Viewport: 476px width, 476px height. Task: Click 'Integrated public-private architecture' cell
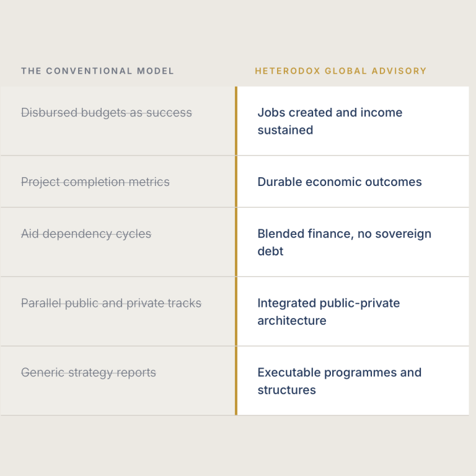point(353,312)
